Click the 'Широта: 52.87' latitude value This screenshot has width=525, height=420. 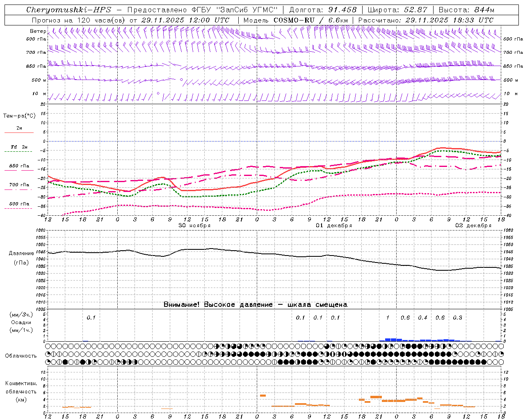tap(397, 10)
